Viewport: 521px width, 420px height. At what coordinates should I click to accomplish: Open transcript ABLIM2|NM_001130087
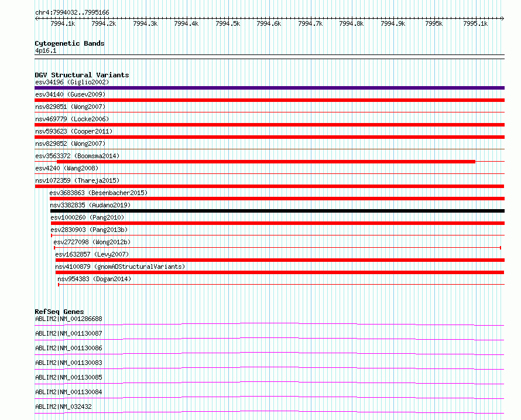tap(68, 333)
